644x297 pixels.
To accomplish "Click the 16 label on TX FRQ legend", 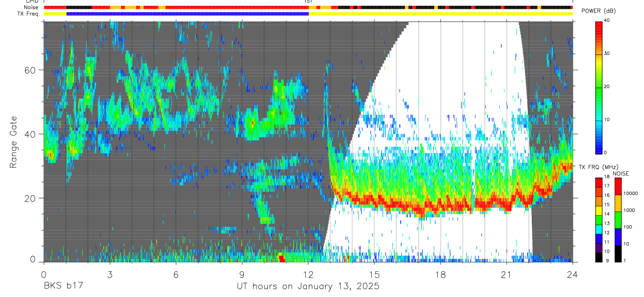I will point(607,195).
